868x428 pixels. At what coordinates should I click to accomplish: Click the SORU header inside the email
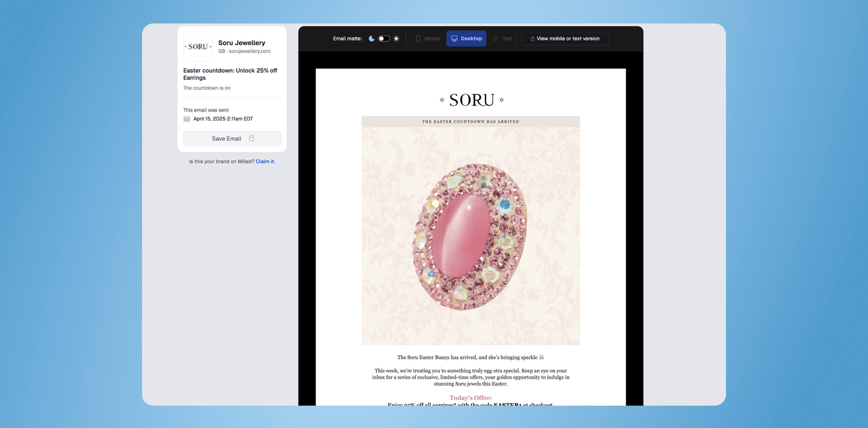coord(471,99)
